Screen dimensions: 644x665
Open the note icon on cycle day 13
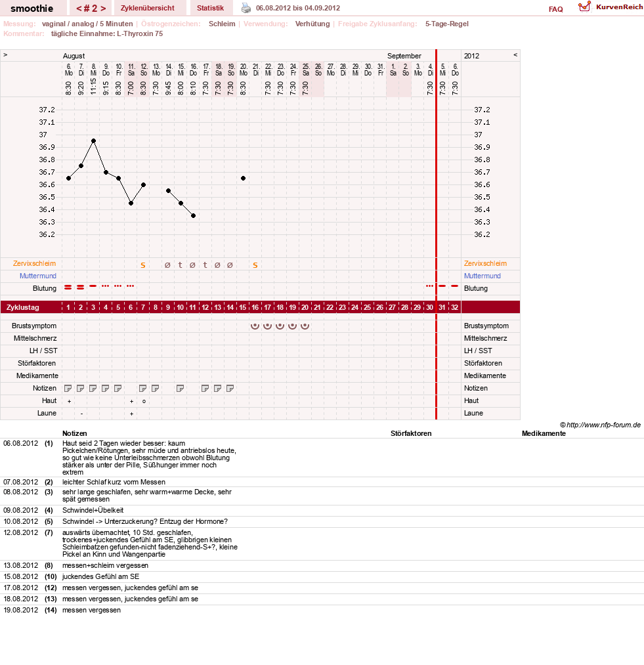(218, 388)
